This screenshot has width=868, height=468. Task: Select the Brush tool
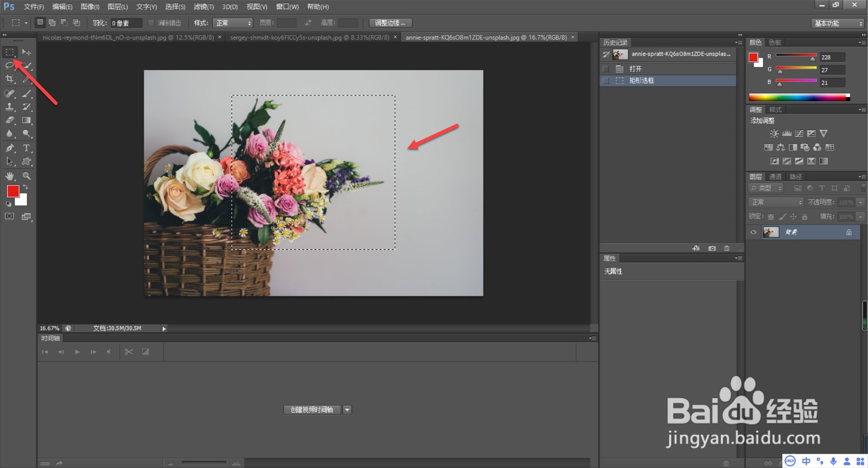tap(26, 93)
